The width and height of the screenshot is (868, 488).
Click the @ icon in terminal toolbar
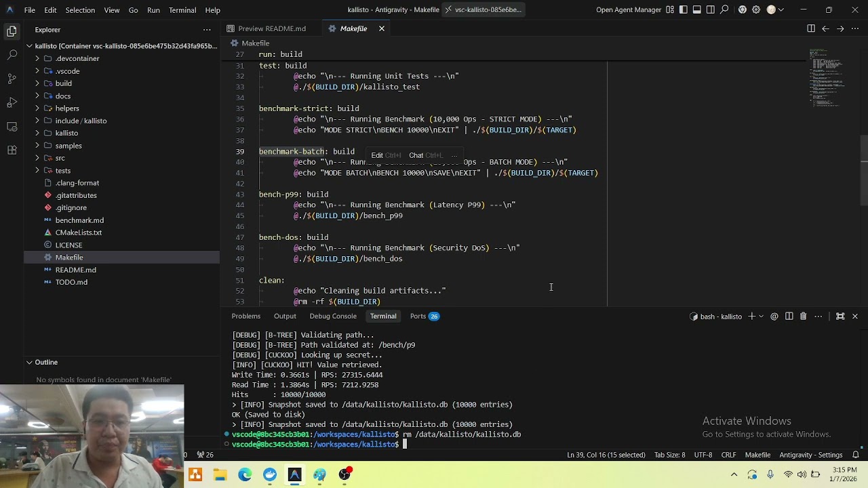click(x=774, y=317)
